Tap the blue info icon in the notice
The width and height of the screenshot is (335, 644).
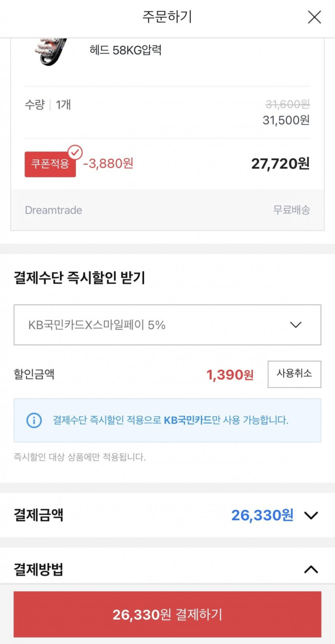pyautogui.click(x=34, y=420)
